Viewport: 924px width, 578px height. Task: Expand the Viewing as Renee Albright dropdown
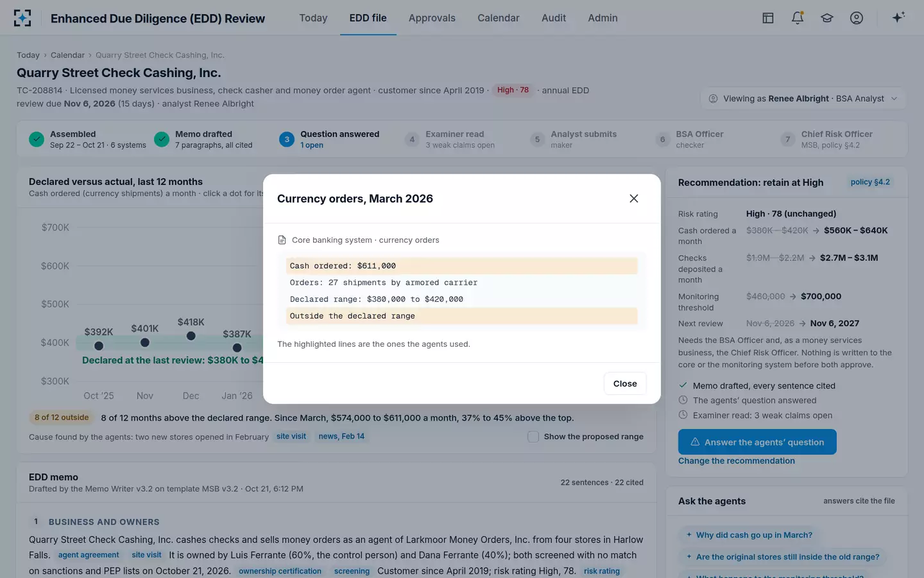pyautogui.click(x=803, y=99)
